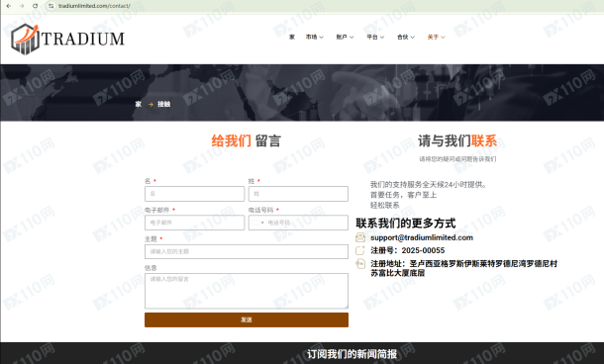Click the 请与我们联系 heading
The image size is (604, 364).
457,140
